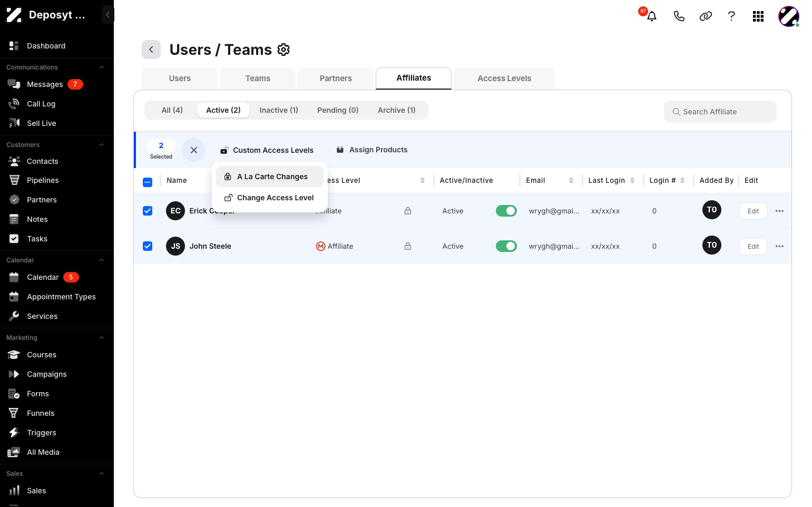Open the notifications bell icon
Screen dimensions: 812x507
pos(652,16)
